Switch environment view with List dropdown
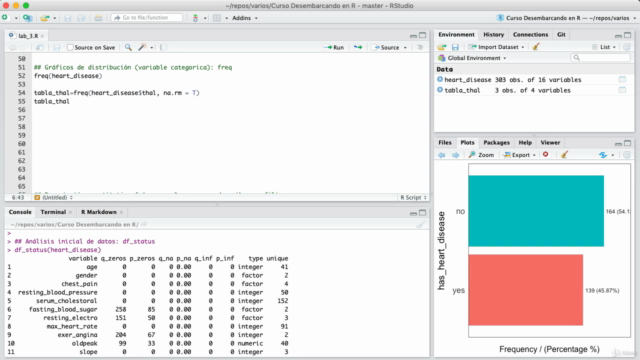640x360 pixels. [604, 47]
